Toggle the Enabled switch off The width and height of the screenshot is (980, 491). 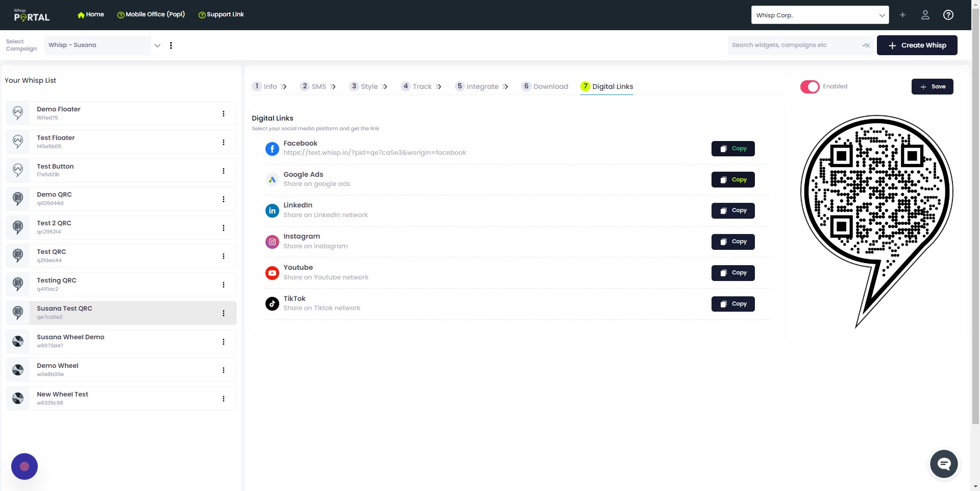tap(810, 87)
